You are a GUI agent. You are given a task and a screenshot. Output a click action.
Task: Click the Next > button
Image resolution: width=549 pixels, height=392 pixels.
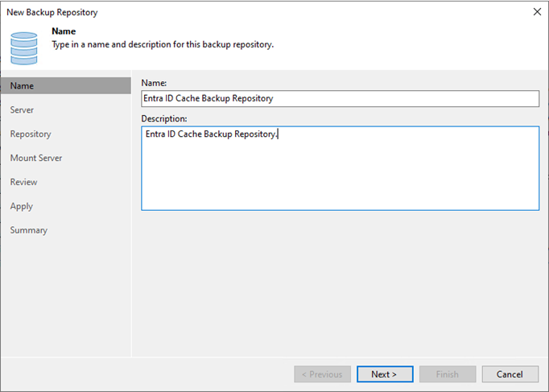(x=385, y=374)
